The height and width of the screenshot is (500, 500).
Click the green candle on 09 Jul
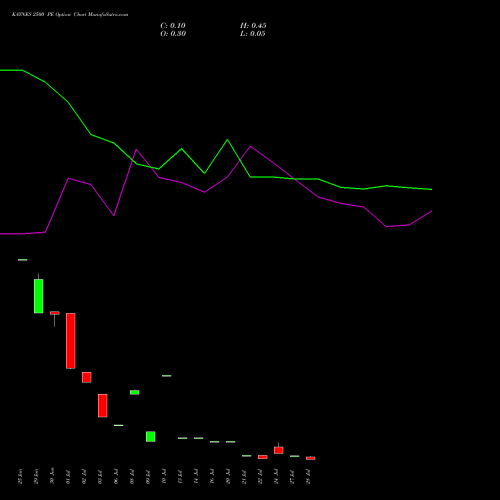(151, 437)
